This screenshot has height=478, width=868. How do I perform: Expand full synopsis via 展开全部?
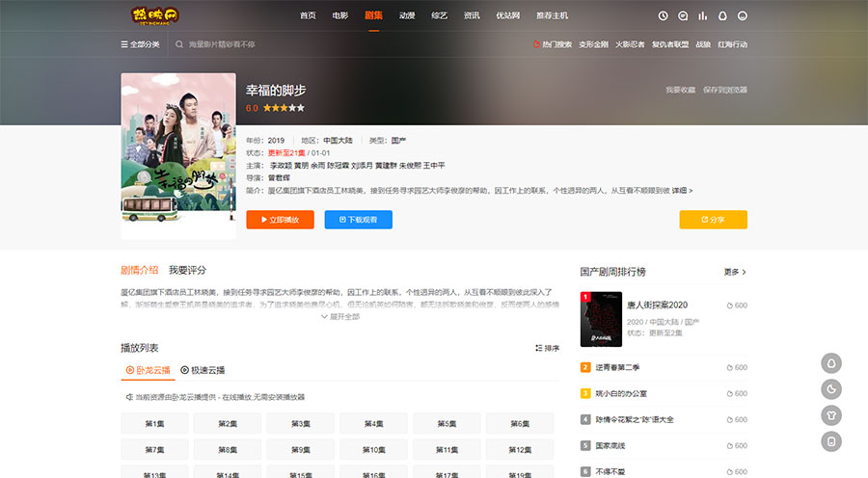(339, 316)
